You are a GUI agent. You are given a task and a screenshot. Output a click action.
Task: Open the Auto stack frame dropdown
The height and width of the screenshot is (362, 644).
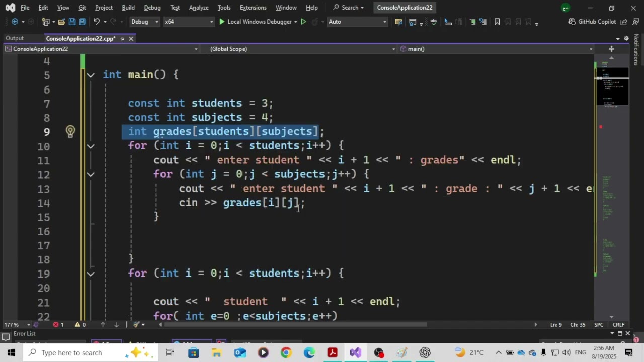pyautogui.click(x=357, y=22)
